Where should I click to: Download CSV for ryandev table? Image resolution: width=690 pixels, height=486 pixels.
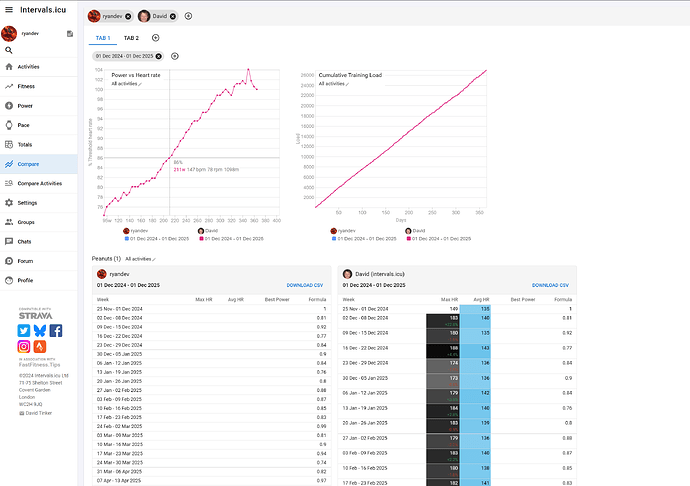pyautogui.click(x=305, y=285)
